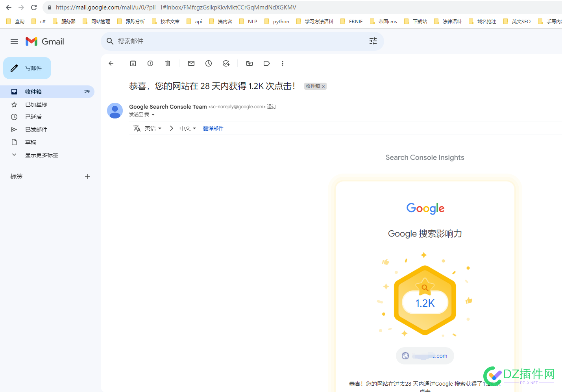Open the Gmail main menu hamburger
This screenshot has width=562, height=392.
click(x=14, y=41)
